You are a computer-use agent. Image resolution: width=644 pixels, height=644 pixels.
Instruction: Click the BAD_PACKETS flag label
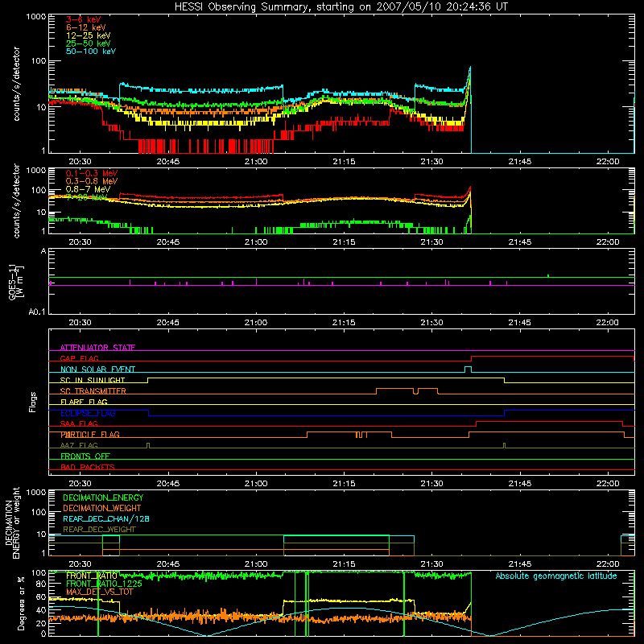tap(88, 467)
